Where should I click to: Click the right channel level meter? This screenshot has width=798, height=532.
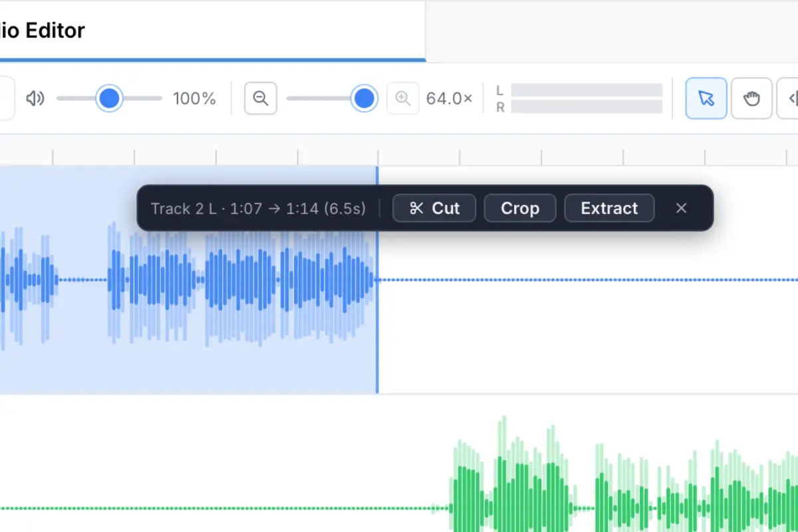(587, 107)
